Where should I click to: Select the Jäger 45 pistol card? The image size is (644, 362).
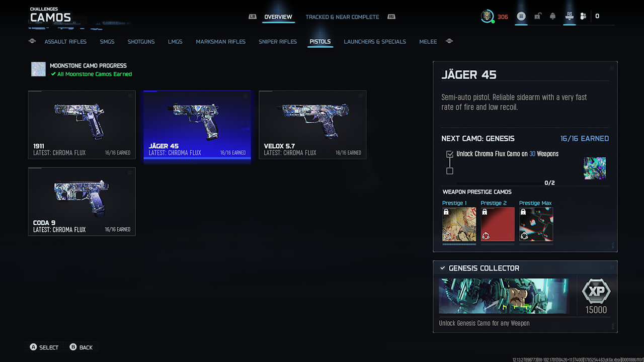197,125
